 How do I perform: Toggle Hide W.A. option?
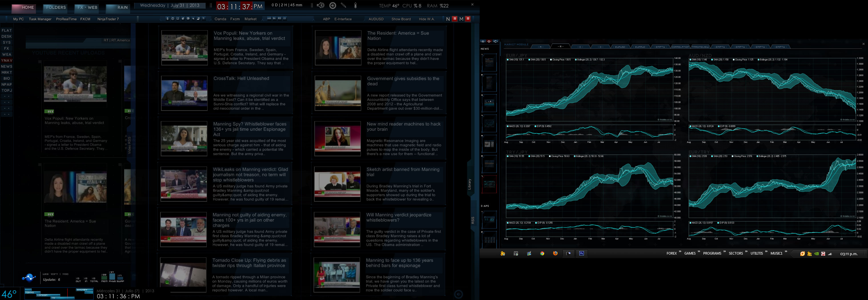(427, 19)
